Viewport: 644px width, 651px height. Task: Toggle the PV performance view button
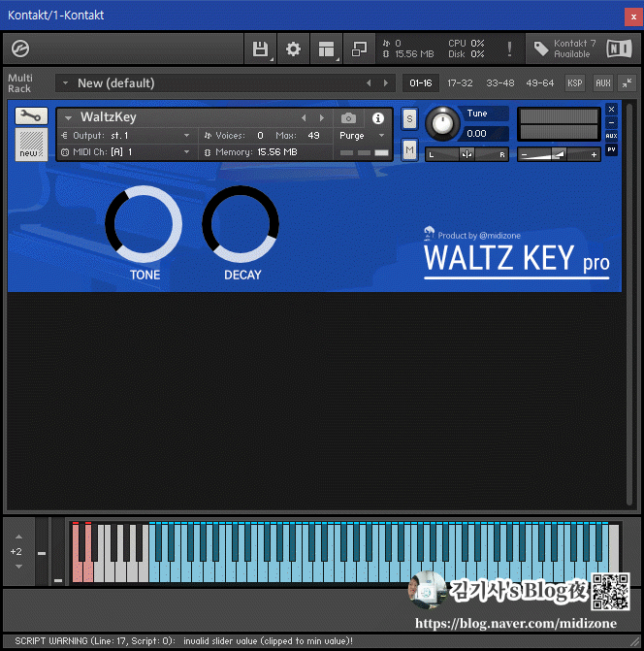[x=611, y=149]
